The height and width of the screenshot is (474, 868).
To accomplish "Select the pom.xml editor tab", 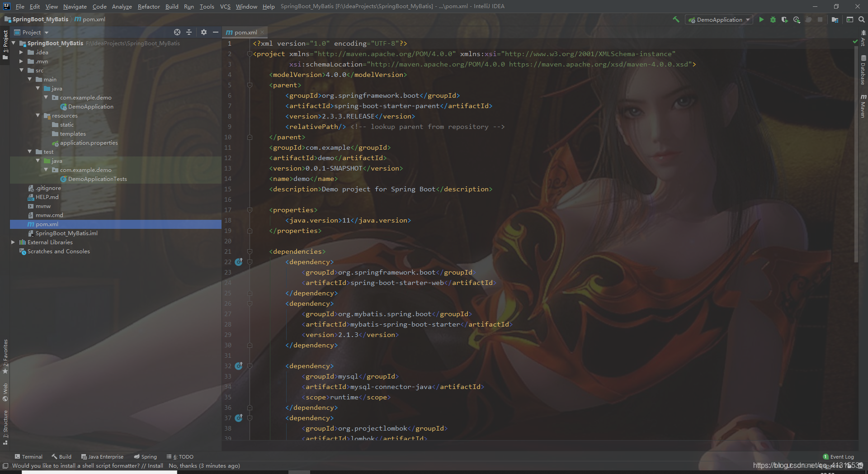I will pyautogui.click(x=245, y=32).
